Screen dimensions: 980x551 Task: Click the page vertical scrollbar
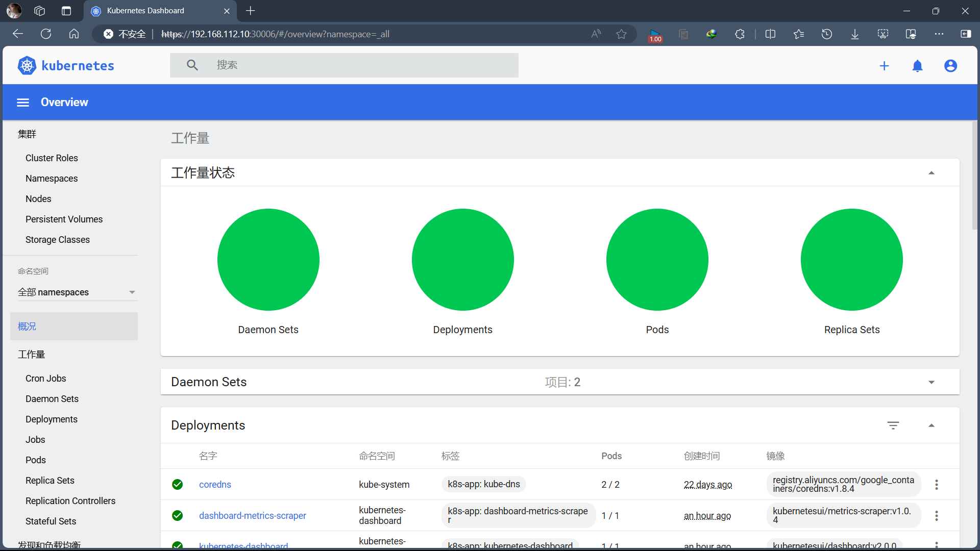pyautogui.click(x=974, y=175)
